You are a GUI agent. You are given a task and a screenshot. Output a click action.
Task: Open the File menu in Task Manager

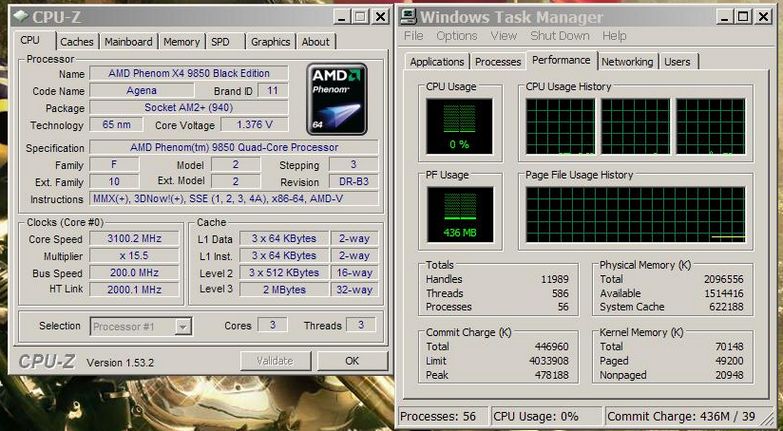[x=413, y=36]
